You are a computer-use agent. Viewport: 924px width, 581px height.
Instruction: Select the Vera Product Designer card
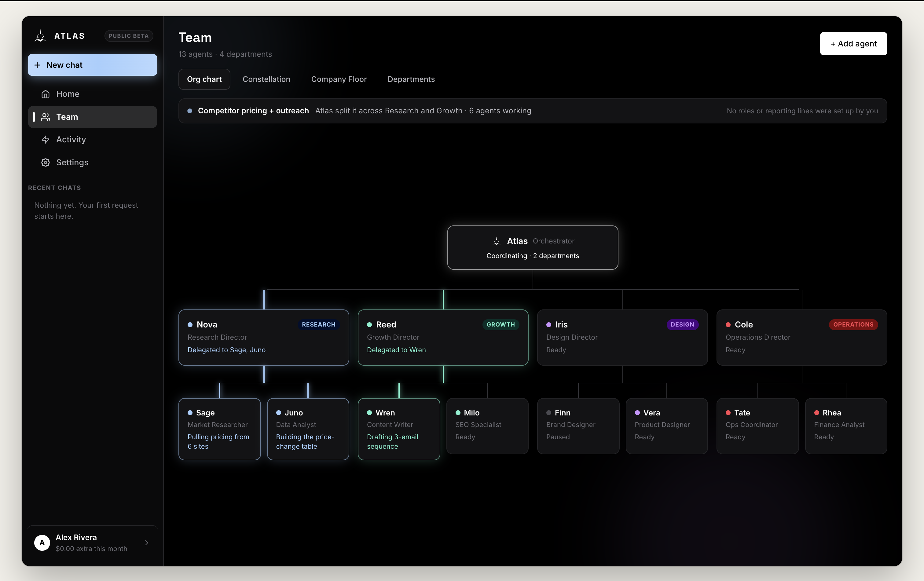click(666, 426)
